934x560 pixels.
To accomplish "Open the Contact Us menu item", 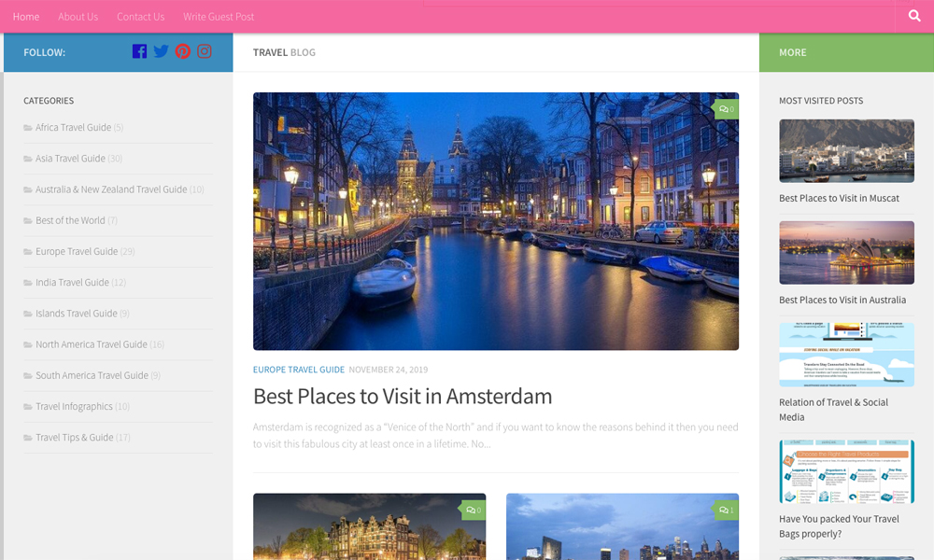I will (140, 17).
